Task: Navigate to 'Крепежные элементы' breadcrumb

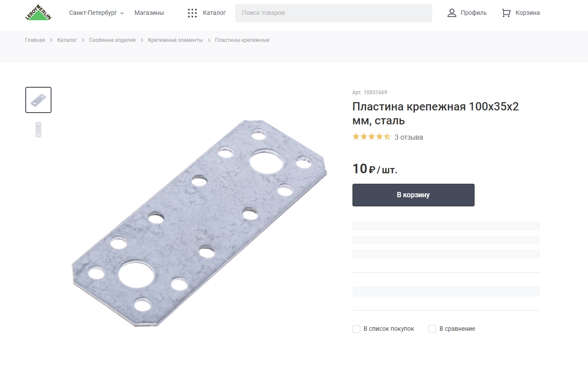Action: 175,40
